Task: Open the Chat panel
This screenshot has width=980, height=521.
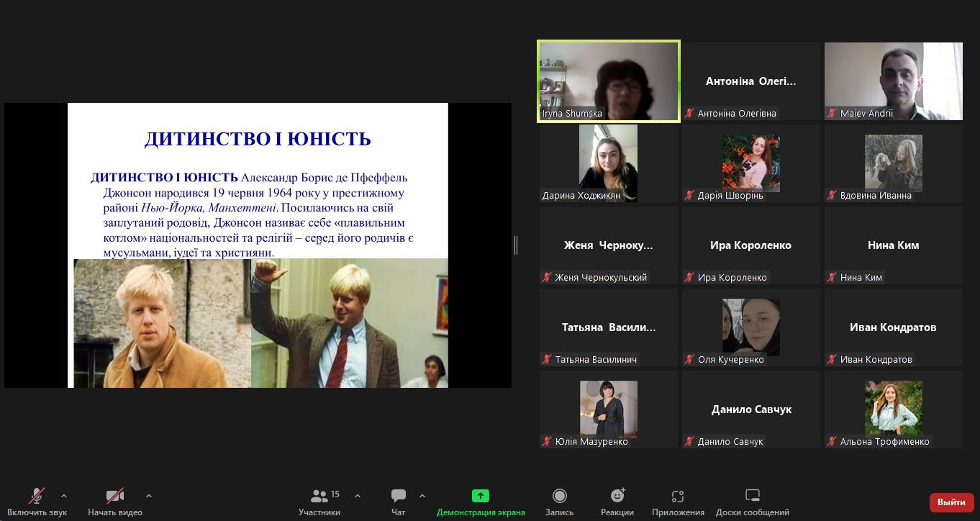Action: tap(398, 497)
